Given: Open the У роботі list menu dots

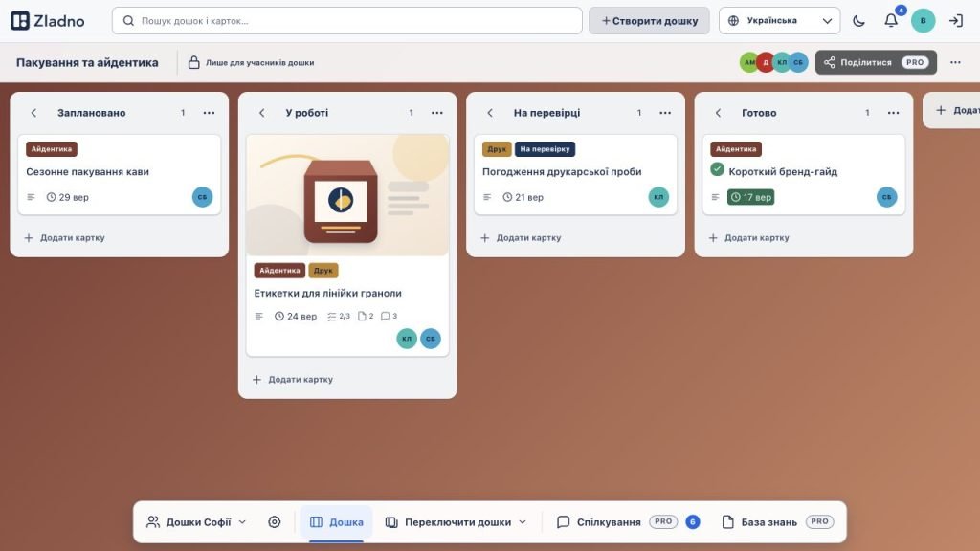Looking at the screenshot, I should click(436, 113).
